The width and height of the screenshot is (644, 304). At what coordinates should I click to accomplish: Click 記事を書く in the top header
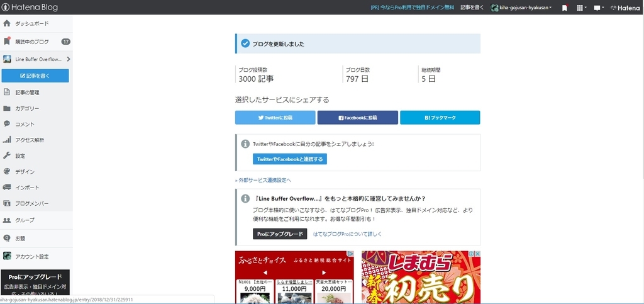472,8
